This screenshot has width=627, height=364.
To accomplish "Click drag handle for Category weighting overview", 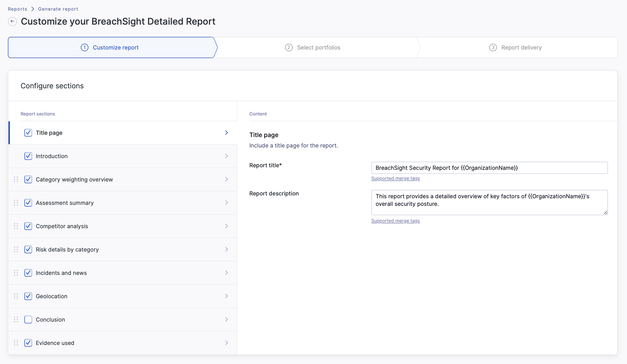I will click(16, 179).
